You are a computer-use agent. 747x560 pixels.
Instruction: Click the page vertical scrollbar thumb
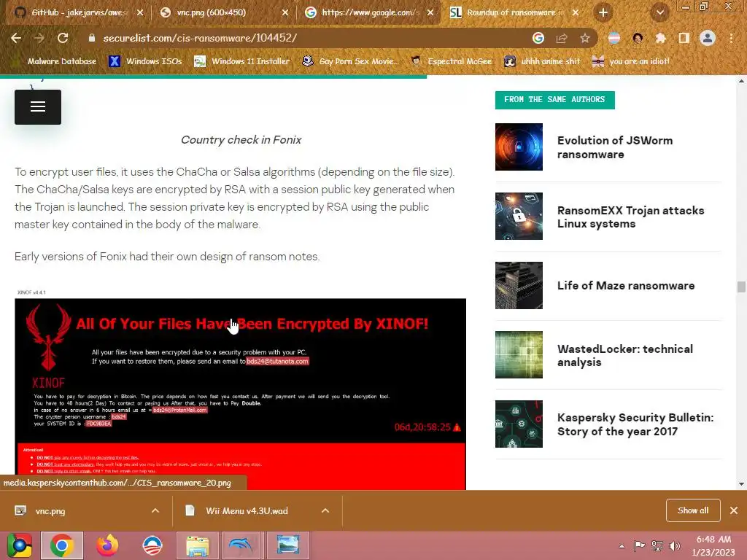click(741, 287)
